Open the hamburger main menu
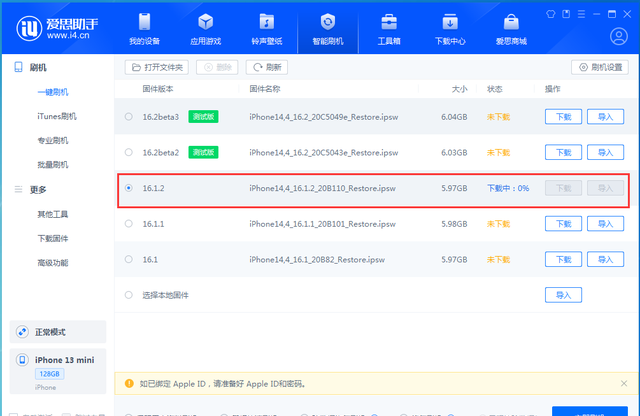 [581, 14]
